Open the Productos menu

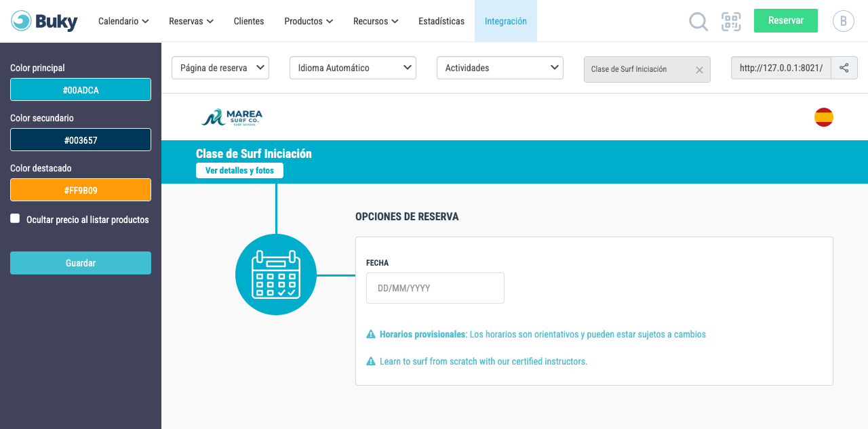coord(309,21)
